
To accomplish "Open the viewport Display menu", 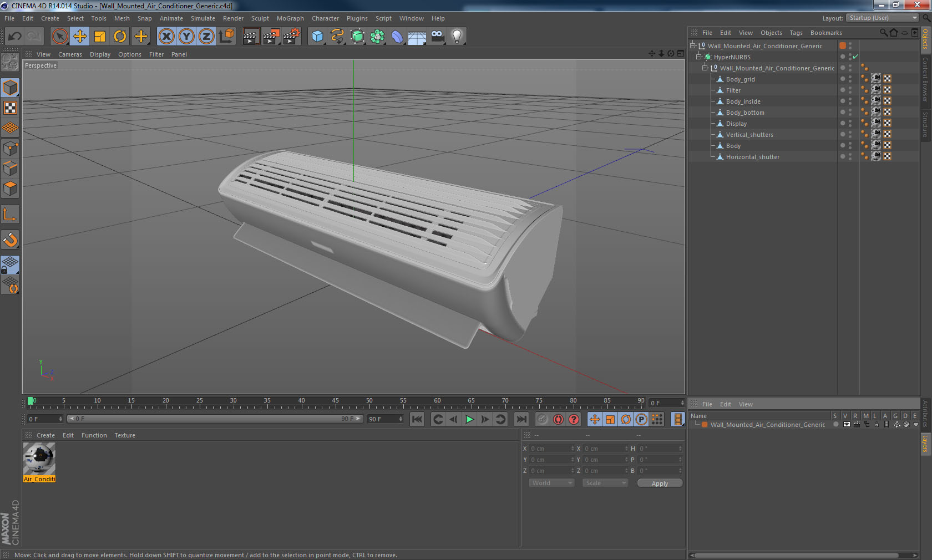I will [x=100, y=54].
